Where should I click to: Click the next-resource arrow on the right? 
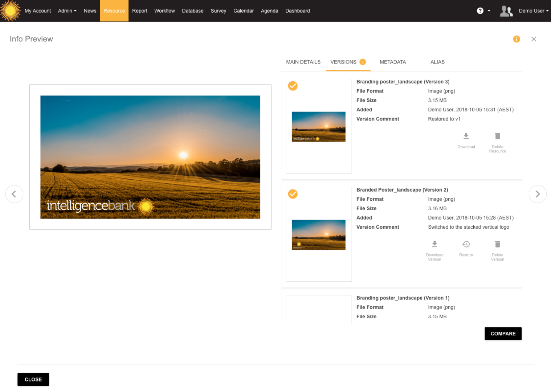click(x=538, y=194)
